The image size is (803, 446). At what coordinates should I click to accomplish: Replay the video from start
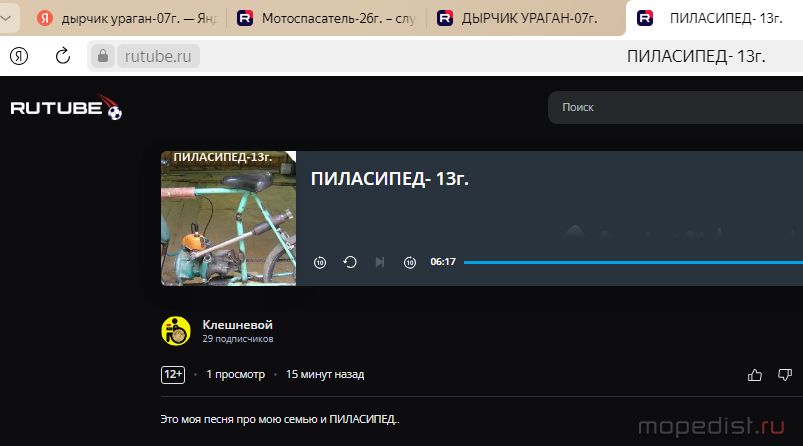350,262
